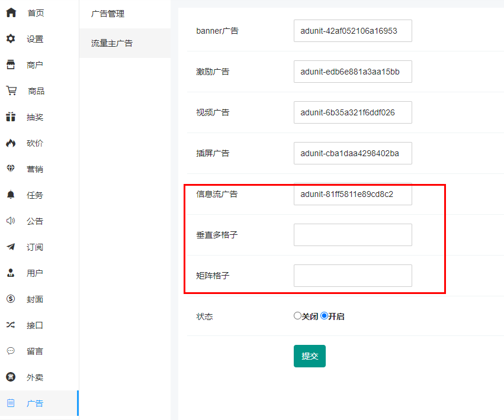Select the 开启 status radio button
The width and height of the screenshot is (504, 420).
tap(325, 316)
